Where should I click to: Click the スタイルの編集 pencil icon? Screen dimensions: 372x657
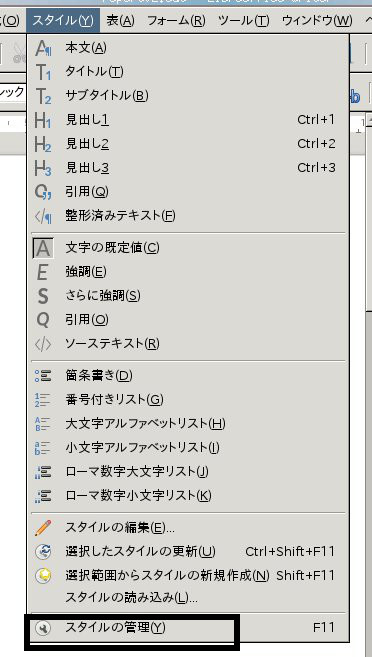pyautogui.click(x=43, y=528)
